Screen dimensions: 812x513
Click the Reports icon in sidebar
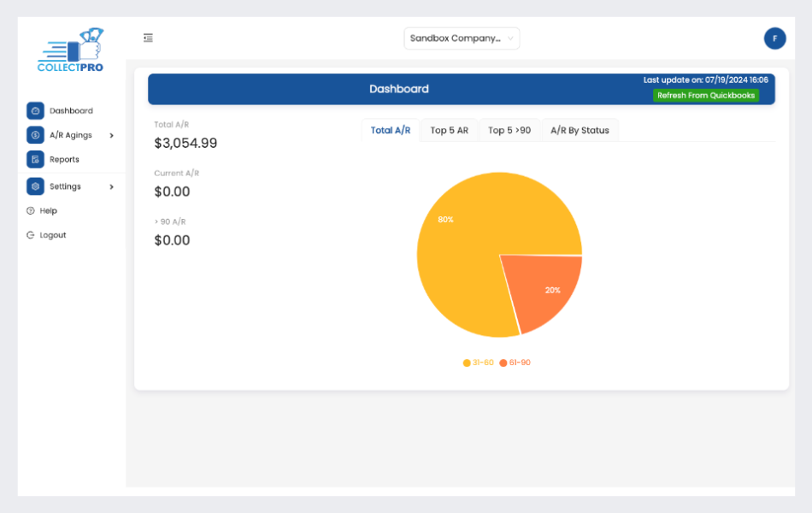(35, 159)
